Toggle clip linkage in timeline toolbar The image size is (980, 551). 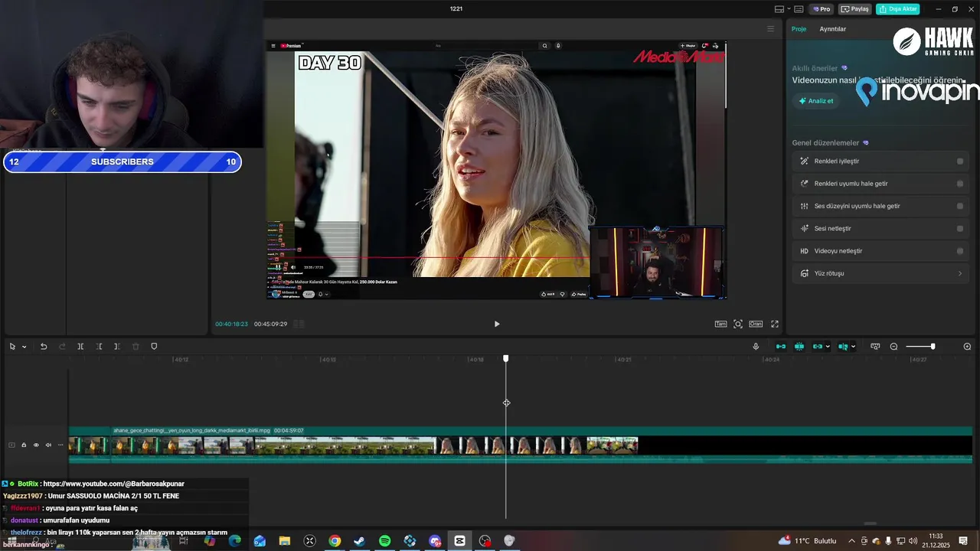click(x=818, y=347)
